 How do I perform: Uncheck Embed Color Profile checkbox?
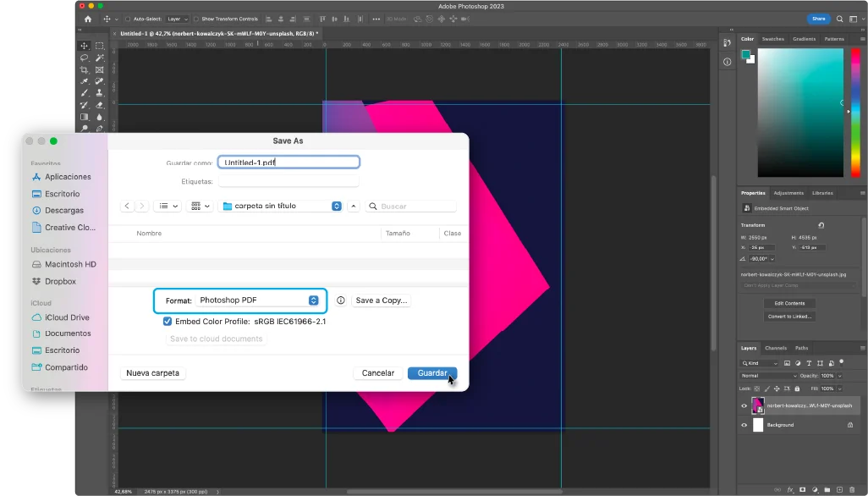(x=168, y=321)
